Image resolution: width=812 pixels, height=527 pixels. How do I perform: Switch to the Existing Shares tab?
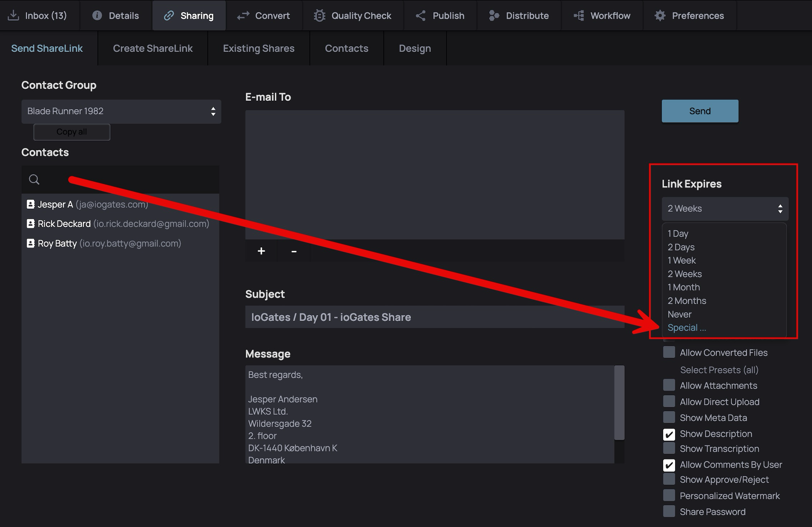(x=258, y=48)
